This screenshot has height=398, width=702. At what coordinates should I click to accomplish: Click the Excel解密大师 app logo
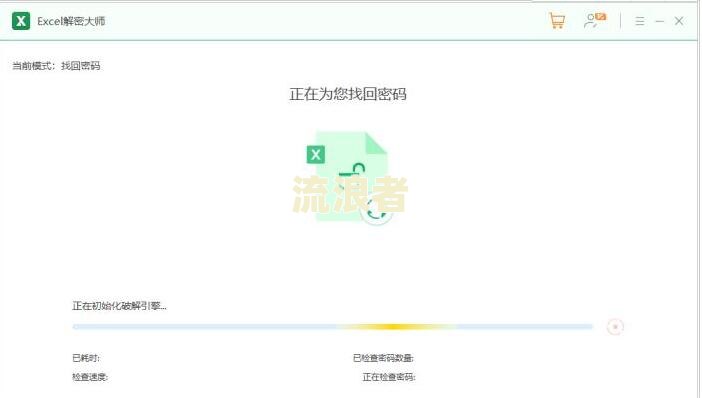click(21, 21)
